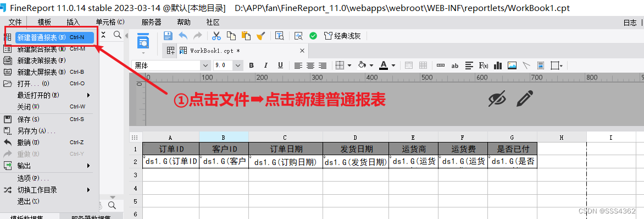Insert a chart with bar chart icon
Image resolution: width=644 pixels, height=219 pixels.
tap(498, 65)
